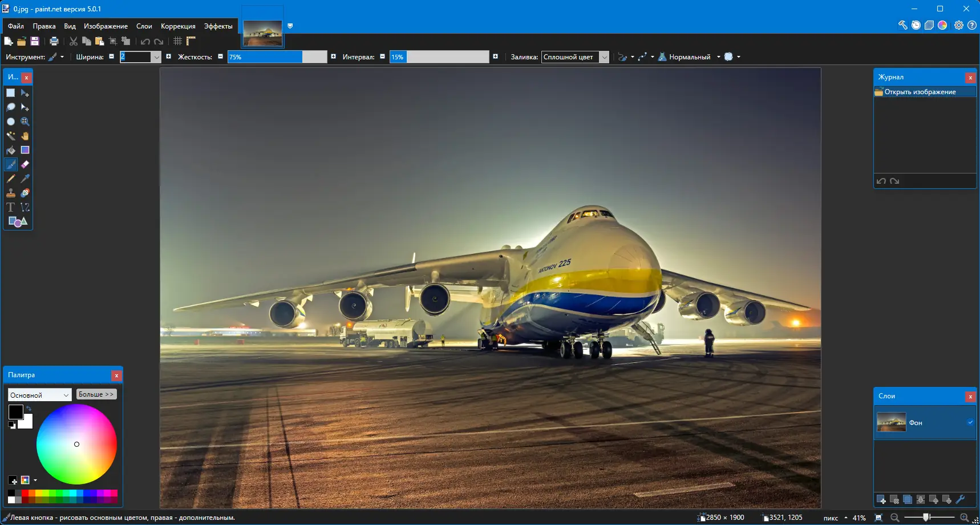Open the Нормальный blend mode dropdown

pos(689,57)
